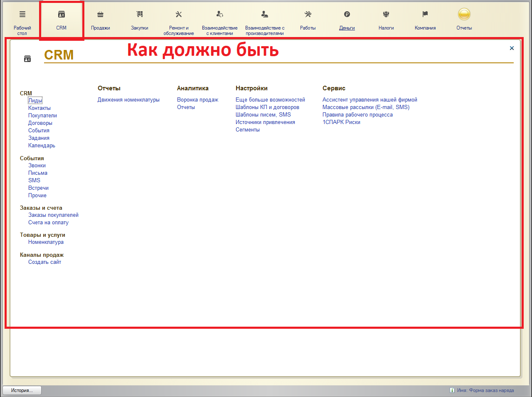Open the Отчеты yellow circle section

coord(464,15)
